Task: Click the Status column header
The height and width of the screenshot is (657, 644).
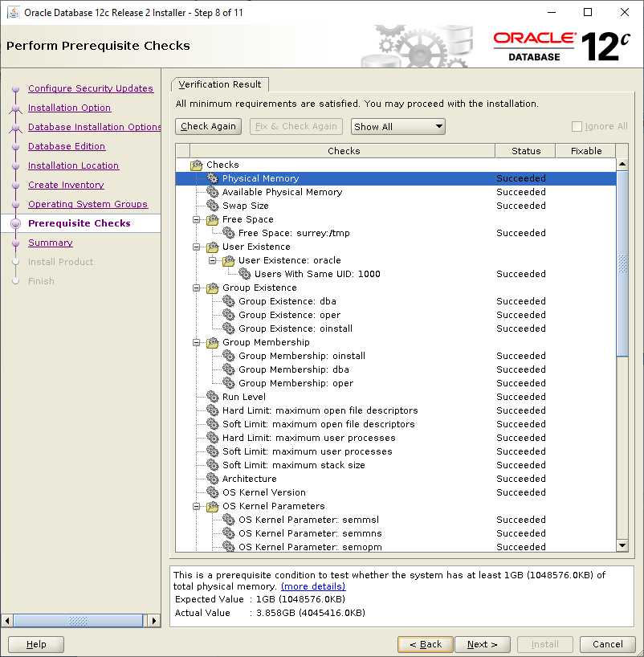Action: pyautogui.click(x=525, y=151)
